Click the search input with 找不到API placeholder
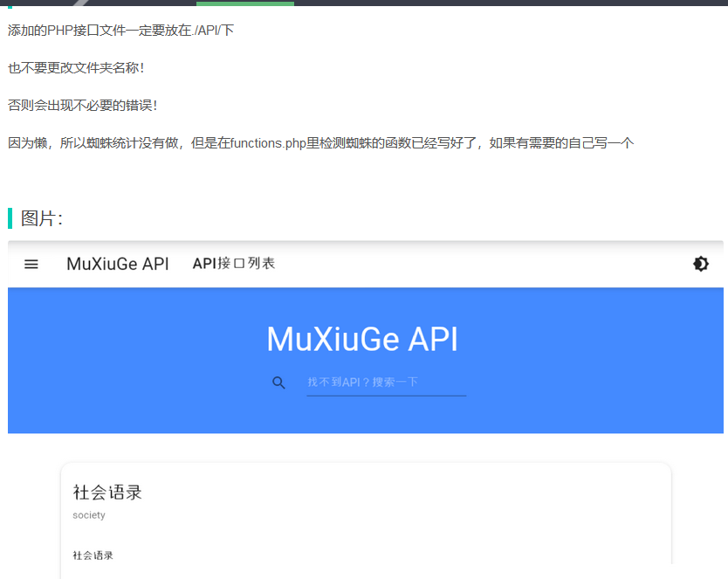This screenshot has height=579, width=728. (386, 382)
